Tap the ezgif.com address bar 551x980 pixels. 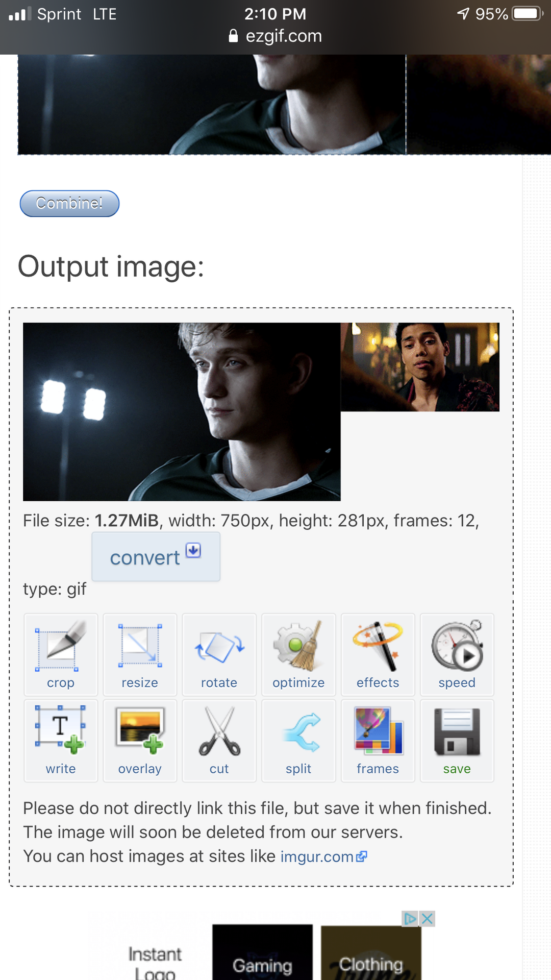pos(275,36)
